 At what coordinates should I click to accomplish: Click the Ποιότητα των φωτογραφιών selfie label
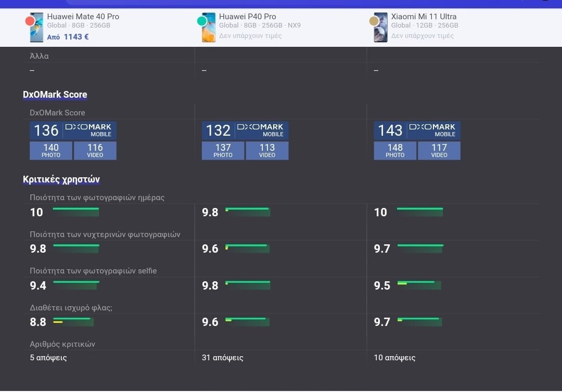pyautogui.click(x=93, y=271)
